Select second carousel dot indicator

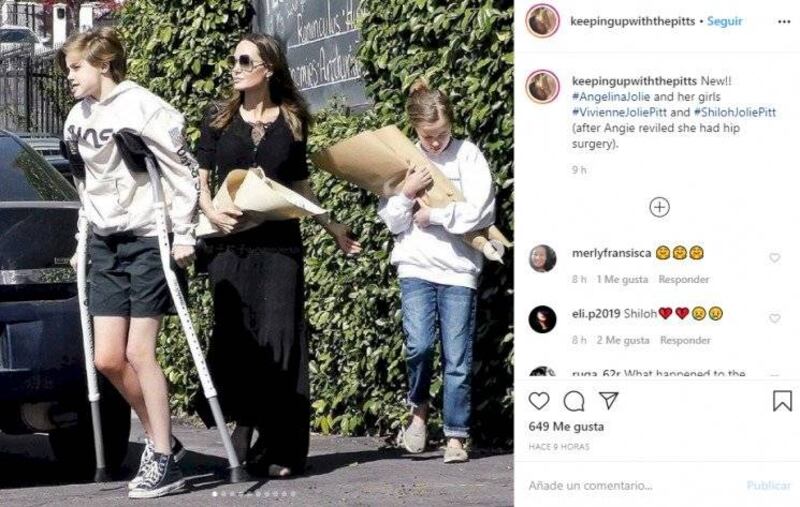(223, 494)
